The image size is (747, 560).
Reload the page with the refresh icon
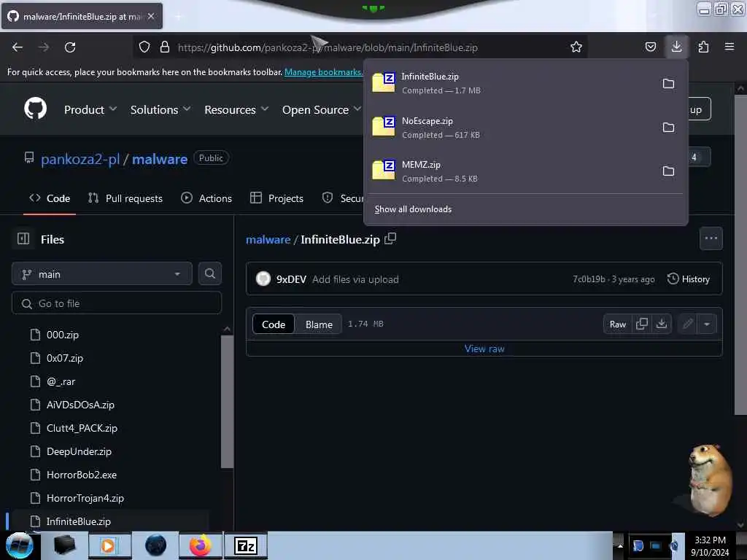tap(70, 47)
